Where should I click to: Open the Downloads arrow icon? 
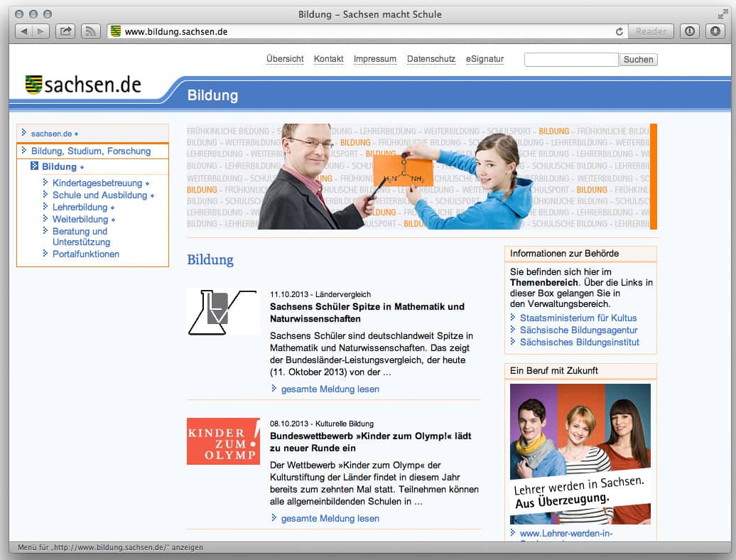point(714,31)
